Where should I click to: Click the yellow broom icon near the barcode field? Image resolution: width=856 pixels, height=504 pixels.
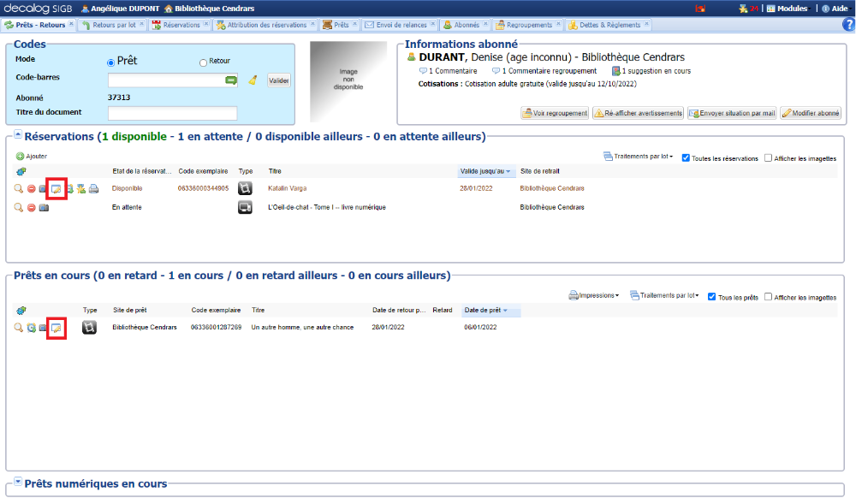pyautogui.click(x=254, y=80)
